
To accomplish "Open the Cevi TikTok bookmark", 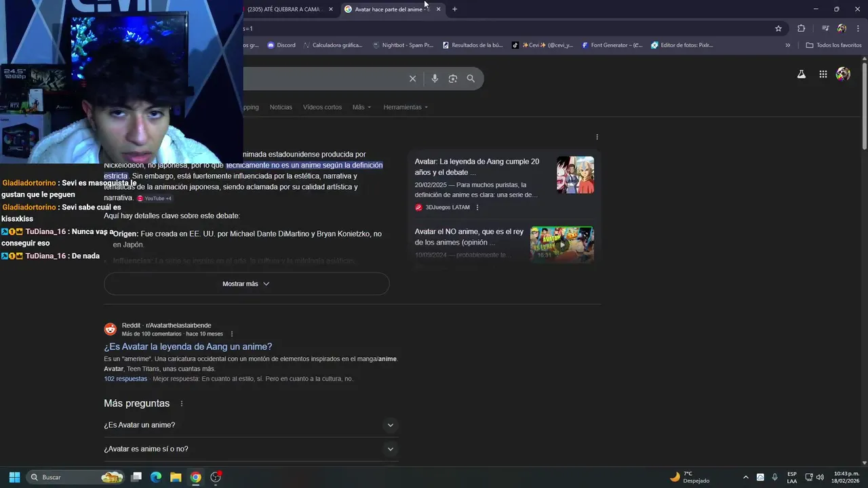I will coord(542,45).
